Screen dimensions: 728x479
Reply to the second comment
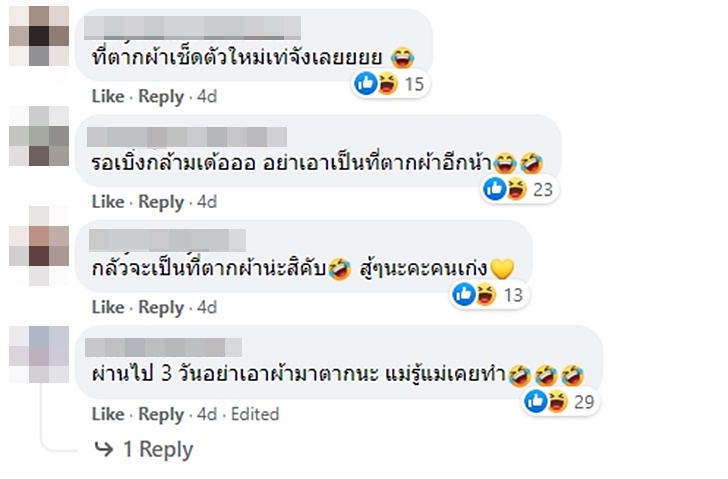click(161, 202)
